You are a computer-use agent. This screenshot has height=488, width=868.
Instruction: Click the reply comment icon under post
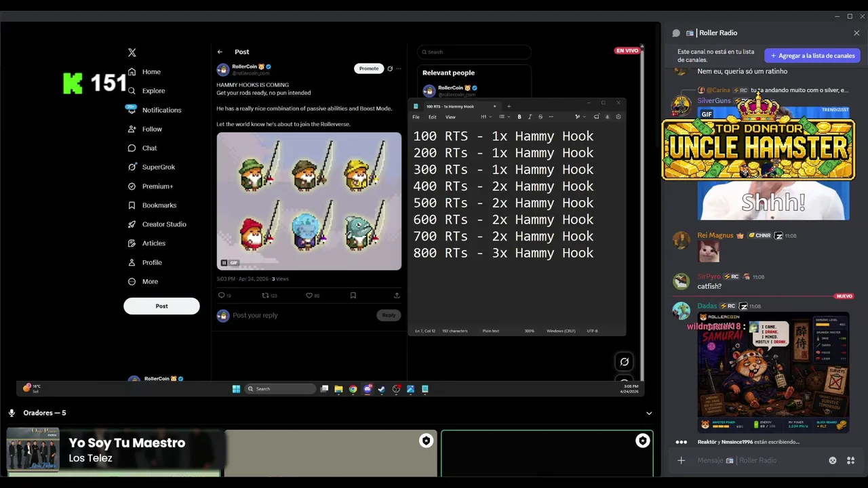(x=221, y=296)
